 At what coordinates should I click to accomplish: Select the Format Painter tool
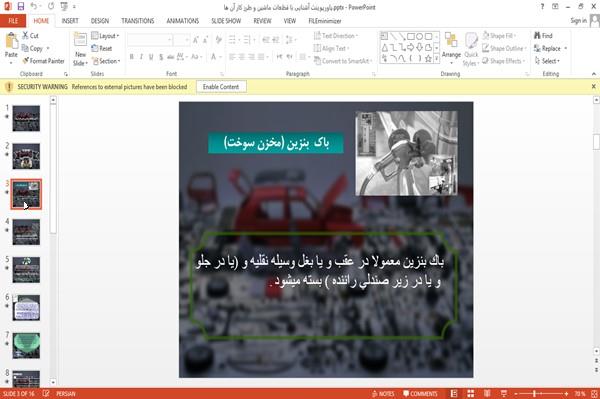coord(43,61)
